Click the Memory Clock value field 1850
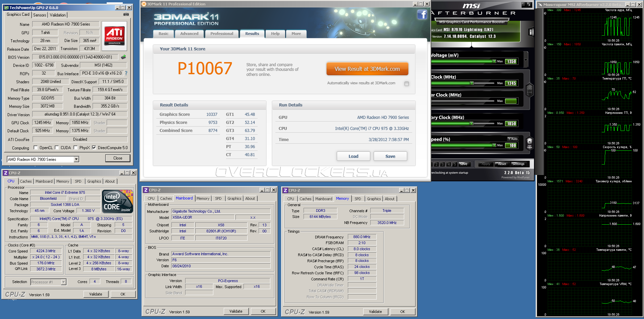 (x=511, y=124)
